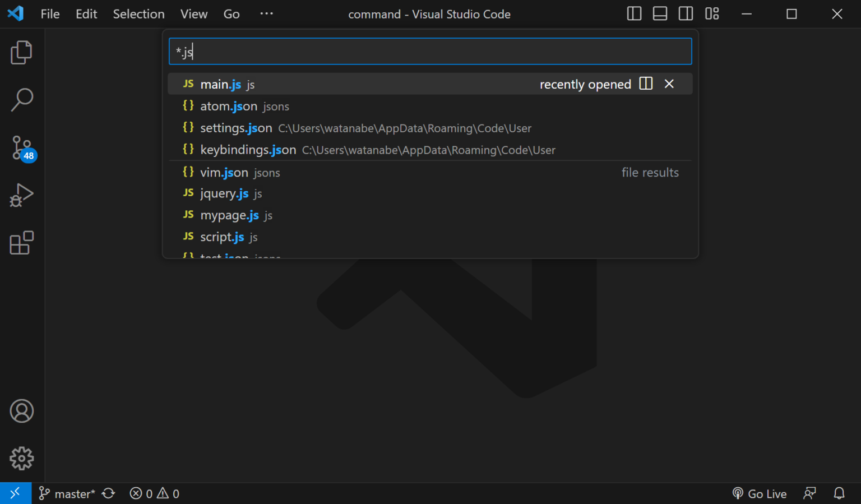Open the Run and Debug view
The height and width of the screenshot is (504, 861).
tap(21, 195)
